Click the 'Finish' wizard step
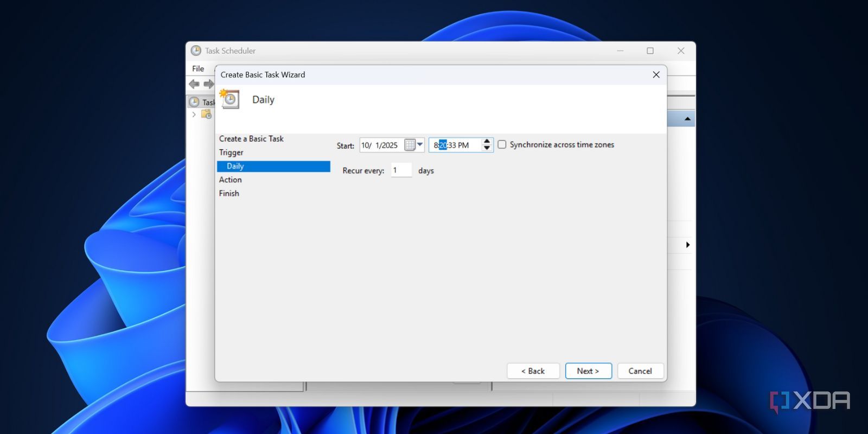 [x=229, y=193]
